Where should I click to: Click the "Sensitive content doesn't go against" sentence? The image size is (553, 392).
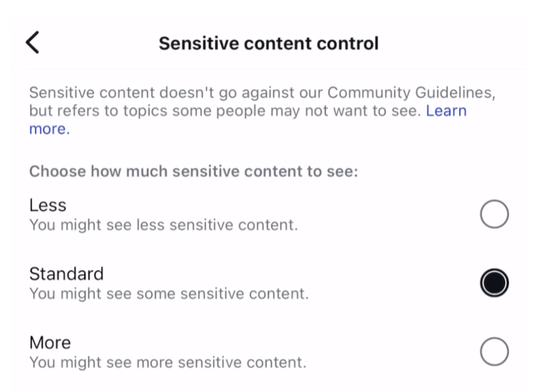pos(164,93)
